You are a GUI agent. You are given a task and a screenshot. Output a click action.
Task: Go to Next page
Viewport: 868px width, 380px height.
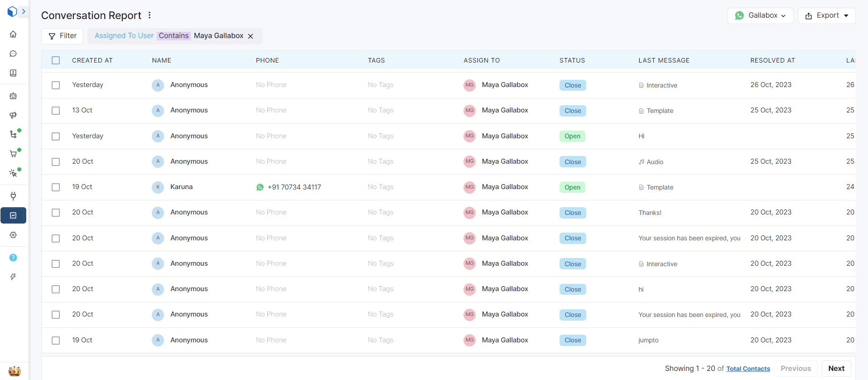(x=836, y=368)
